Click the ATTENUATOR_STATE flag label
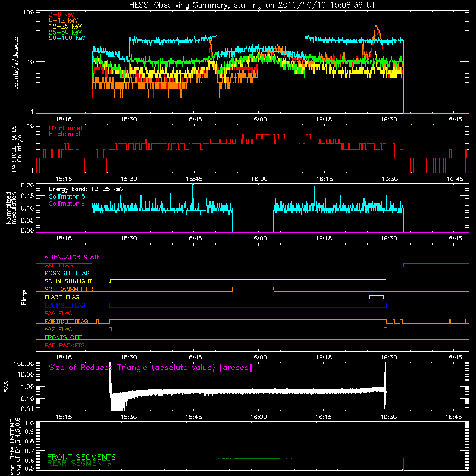The width and height of the screenshot is (476, 476). click(x=72, y=257)
